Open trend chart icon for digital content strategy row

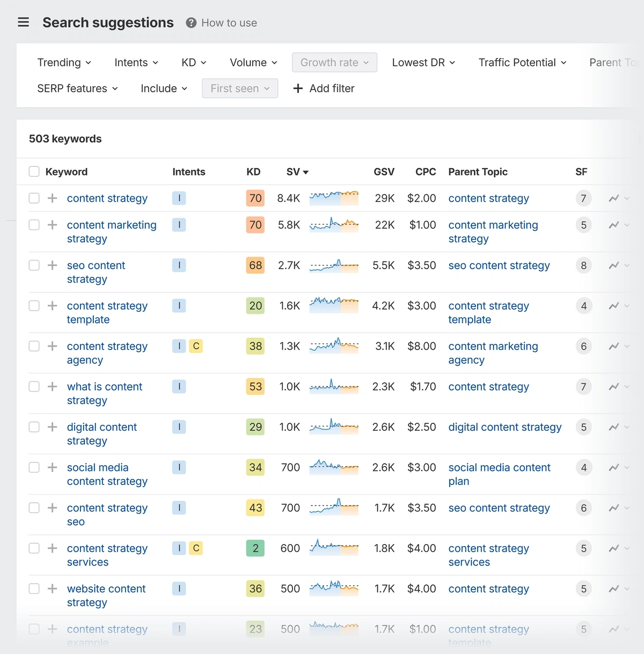coord(614,427)
